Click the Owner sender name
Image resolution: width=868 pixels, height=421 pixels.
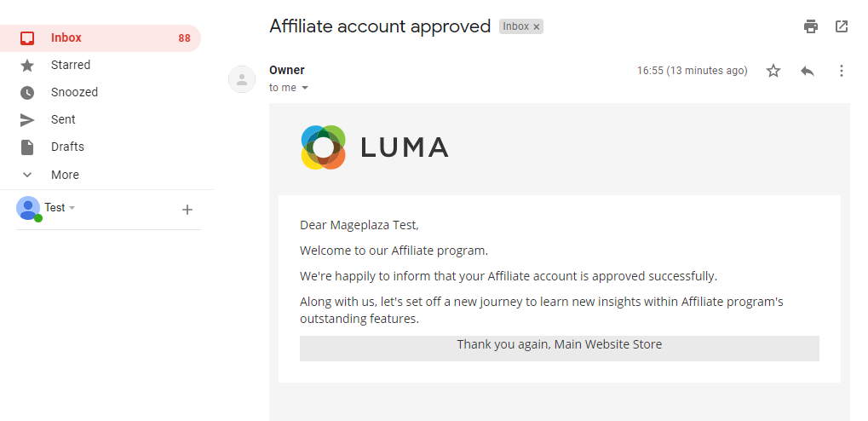tap(287, 70)
